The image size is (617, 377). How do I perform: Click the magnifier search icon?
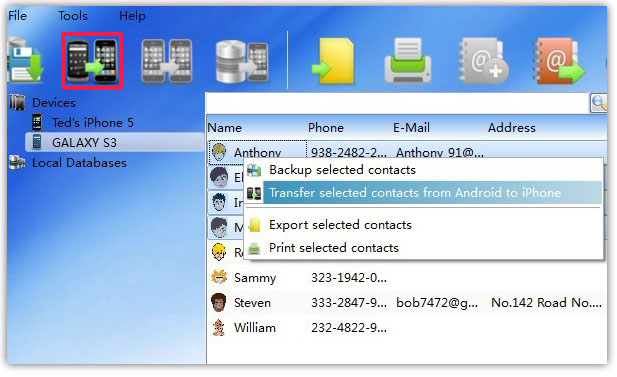tap(599, 103)
